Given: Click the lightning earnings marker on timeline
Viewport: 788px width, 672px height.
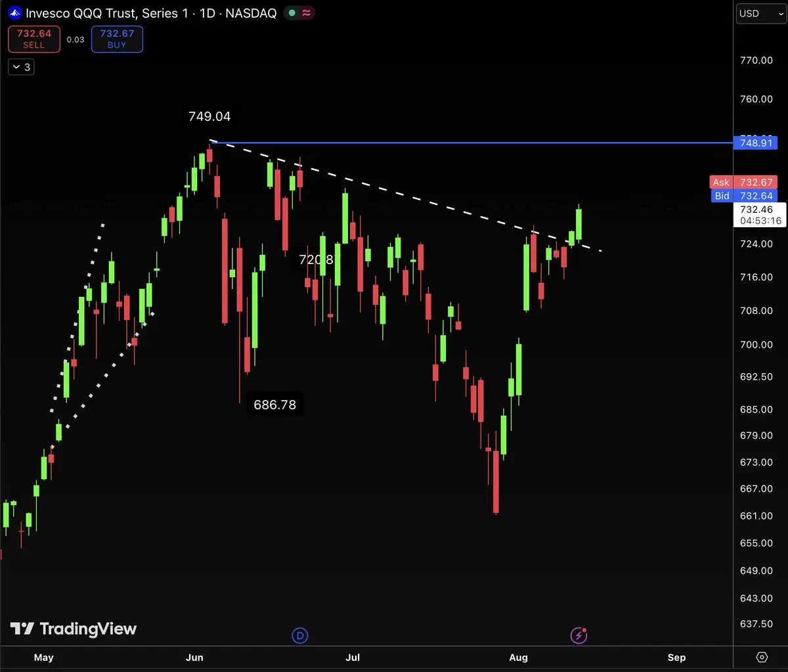Looking at the screenshot, I should coord(579,635).
